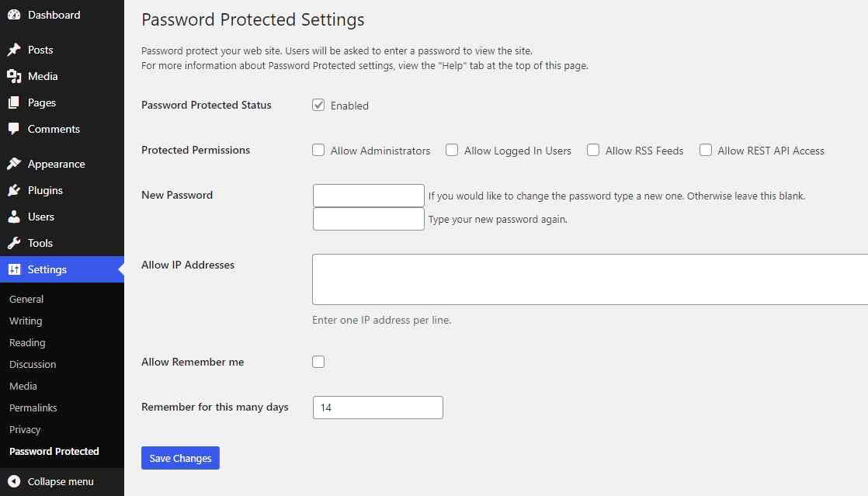Screen dimensions: 868x496
Task: Click the Tools wrench icon
Action: point(14,243)
